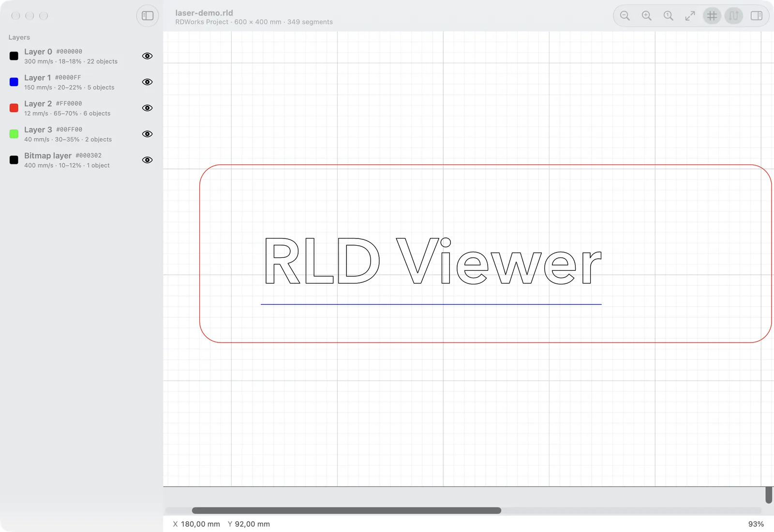Click the '300 mm/s · 18–18% · 22 objects' text

click(x=71, y=61)
